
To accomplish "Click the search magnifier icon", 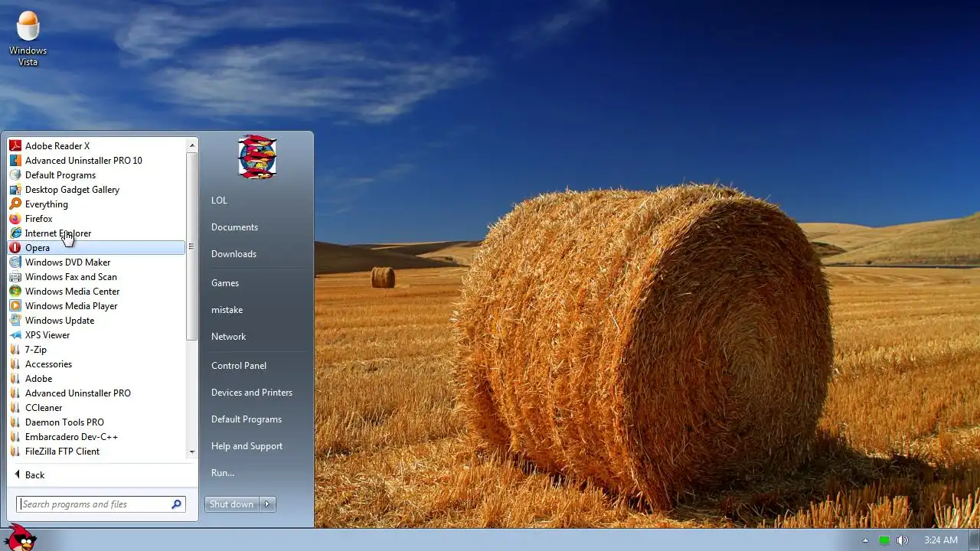I will click(x=176, y=504).
